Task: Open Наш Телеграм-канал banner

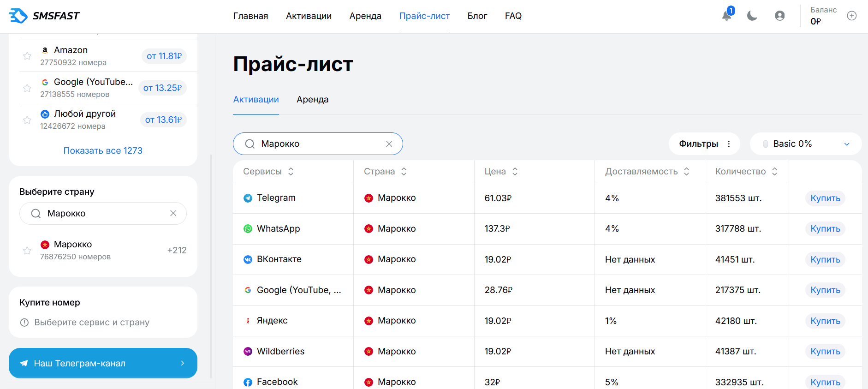Action: click(x=103, y=363)
